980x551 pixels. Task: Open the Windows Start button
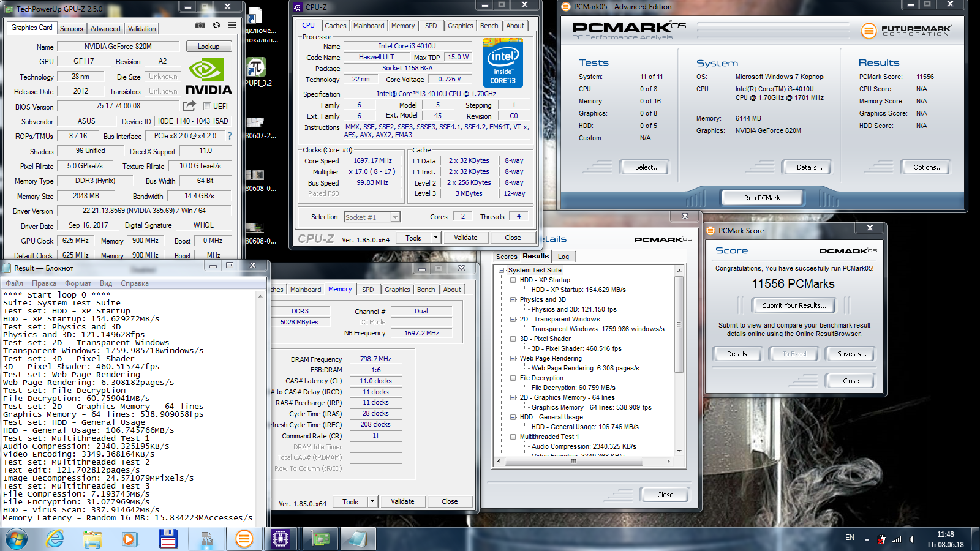17,539
